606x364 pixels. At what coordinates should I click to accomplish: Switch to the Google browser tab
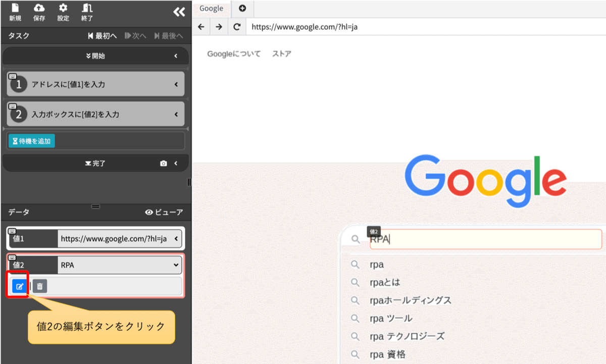[211, 8]
